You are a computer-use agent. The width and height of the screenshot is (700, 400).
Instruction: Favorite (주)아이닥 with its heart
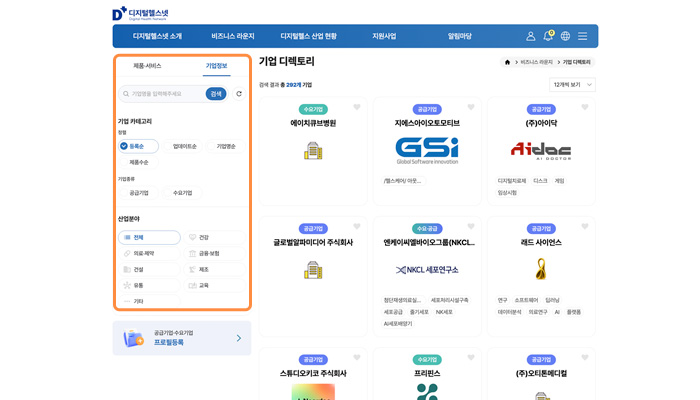point(585,107)
